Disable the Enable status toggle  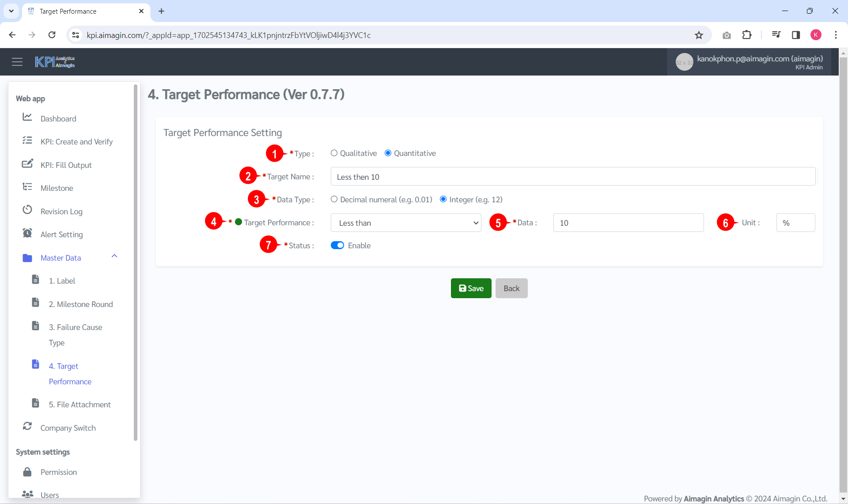(x=337, y=245)
